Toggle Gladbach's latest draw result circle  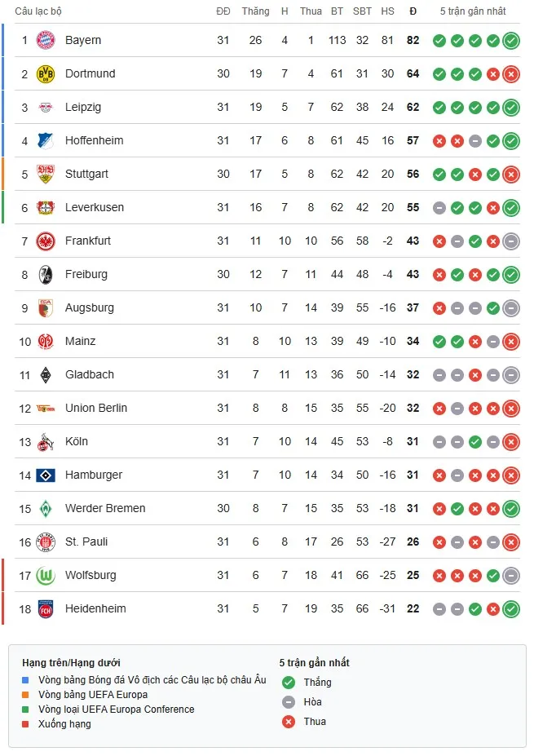tap(512, 374)
